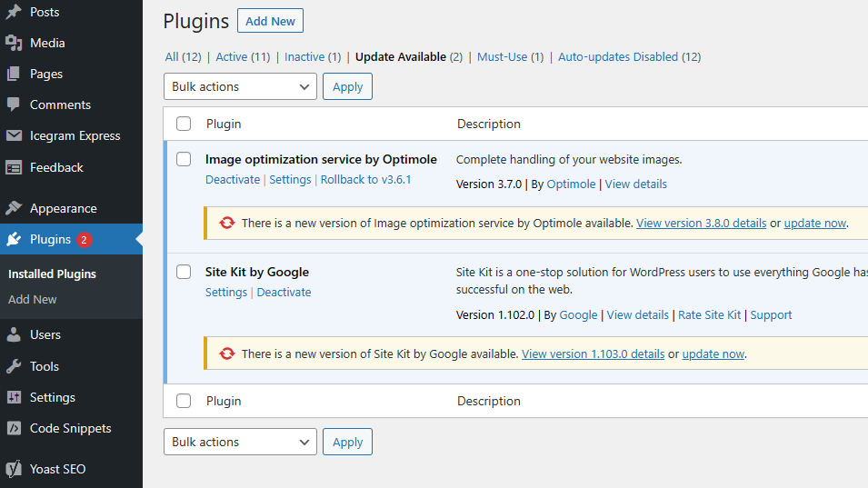The width and height of the screenshot is (868, 488).
Task: Filter plugins by Active (11)
Action: pyautogui.click(x=243, y=56)
